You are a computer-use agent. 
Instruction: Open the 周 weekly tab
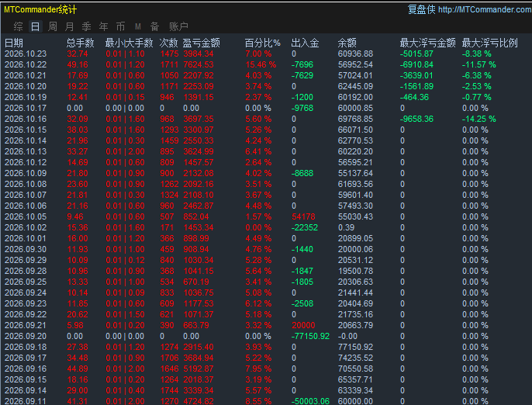(53, 26)
